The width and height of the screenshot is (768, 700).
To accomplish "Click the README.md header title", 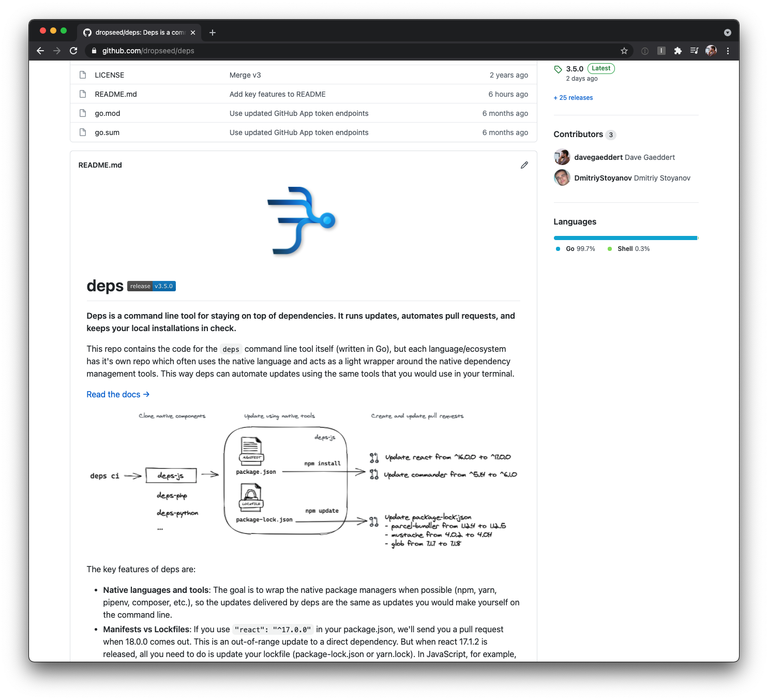I will (100, 165).
